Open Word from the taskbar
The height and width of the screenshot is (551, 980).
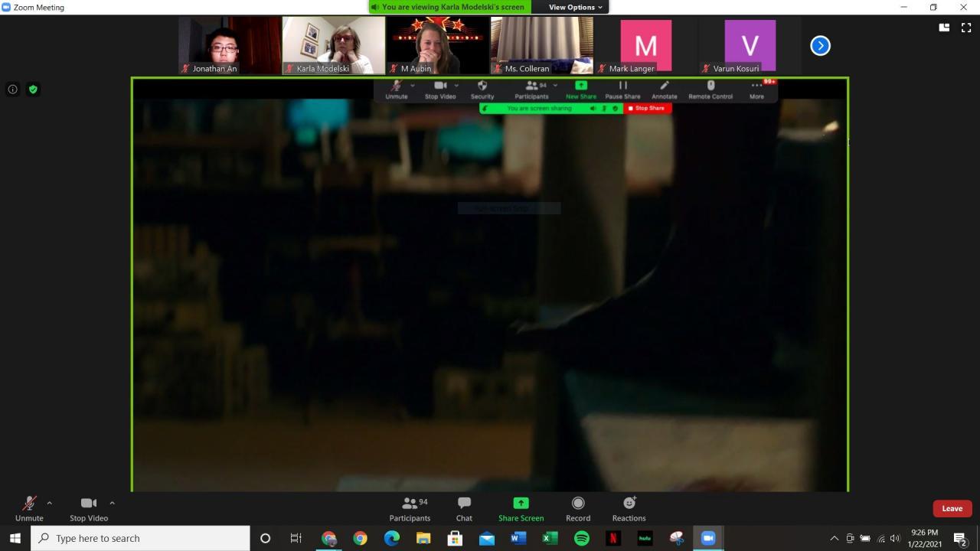tap(518, 538)
